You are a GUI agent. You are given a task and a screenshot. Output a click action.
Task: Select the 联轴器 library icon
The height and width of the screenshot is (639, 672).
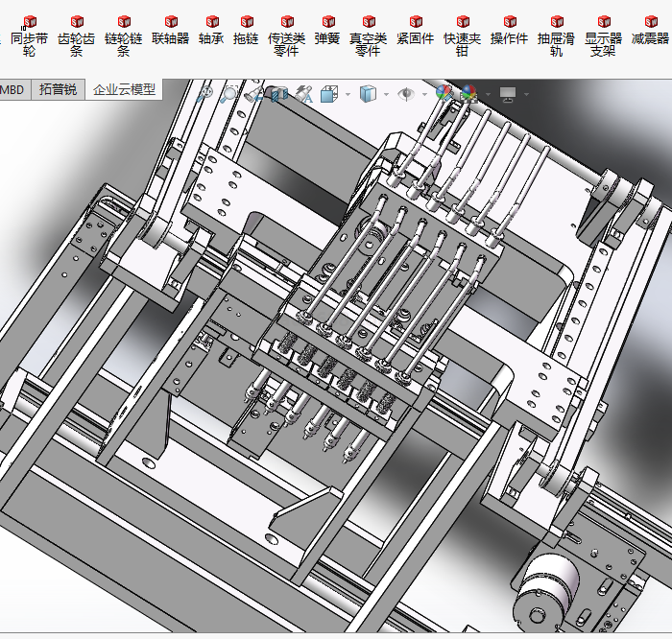click(x=171, y=31)
